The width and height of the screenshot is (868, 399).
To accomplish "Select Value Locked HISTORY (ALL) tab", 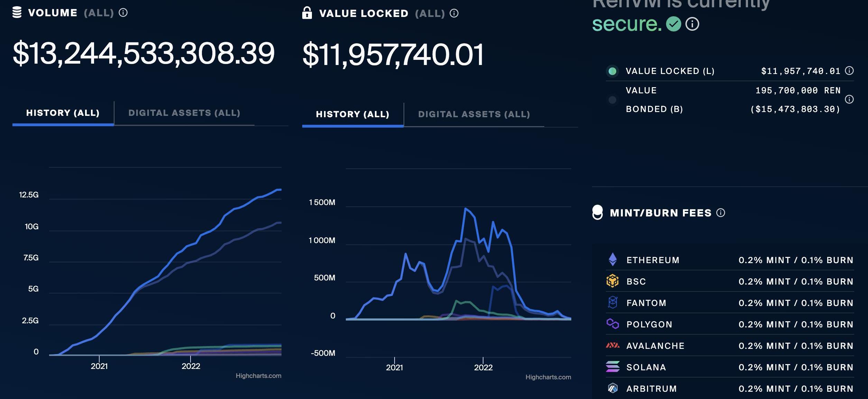I will [353, 114].
